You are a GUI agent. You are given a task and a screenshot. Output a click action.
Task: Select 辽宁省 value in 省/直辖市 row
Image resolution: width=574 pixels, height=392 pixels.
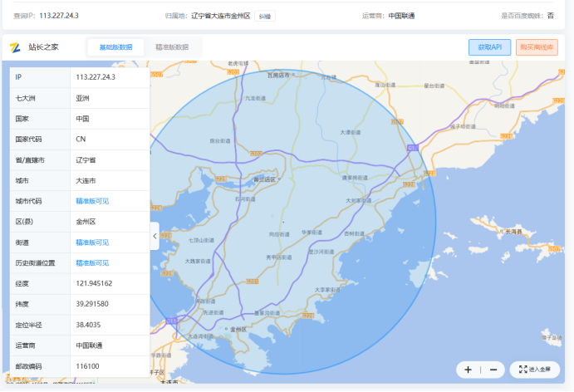pos(86,160)
